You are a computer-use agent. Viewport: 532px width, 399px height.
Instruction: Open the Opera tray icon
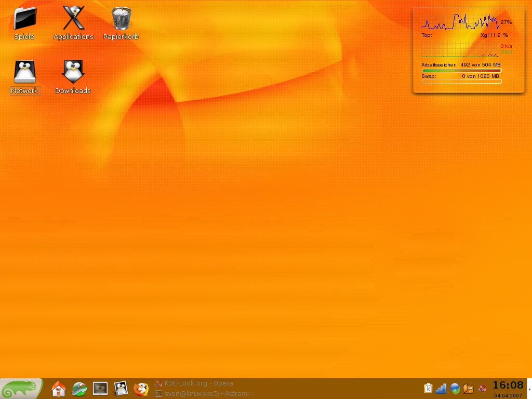(482, 388)
